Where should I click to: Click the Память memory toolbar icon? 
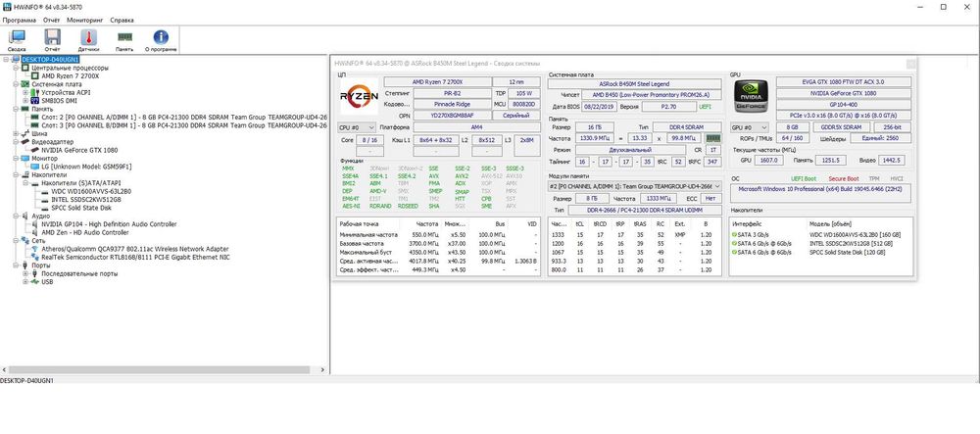(124, 40)
